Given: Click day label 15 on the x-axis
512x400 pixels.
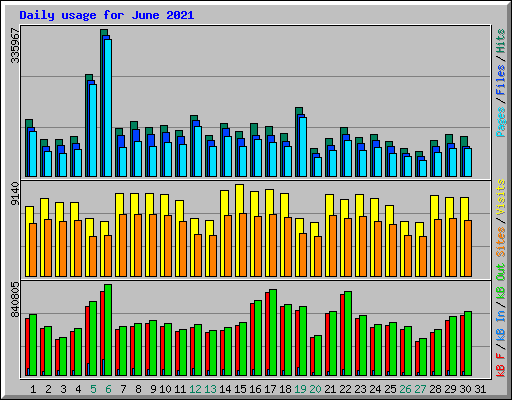Looking at the screenshot, I should [240, 389].
